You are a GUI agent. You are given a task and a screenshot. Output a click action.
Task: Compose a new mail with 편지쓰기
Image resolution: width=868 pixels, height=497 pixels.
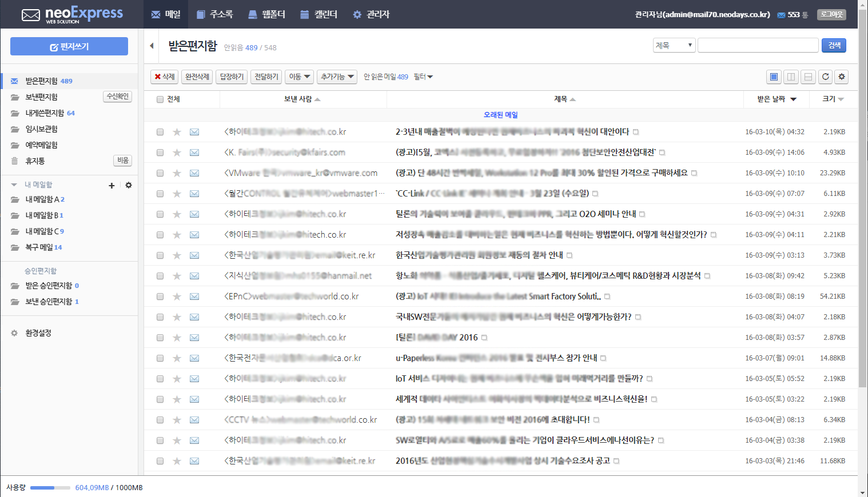[69, 46]
